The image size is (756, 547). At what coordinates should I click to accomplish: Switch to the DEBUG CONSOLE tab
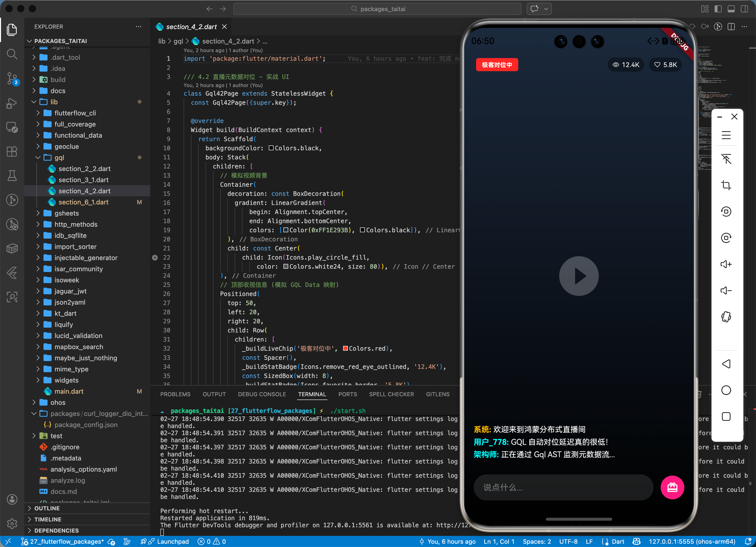262,394
